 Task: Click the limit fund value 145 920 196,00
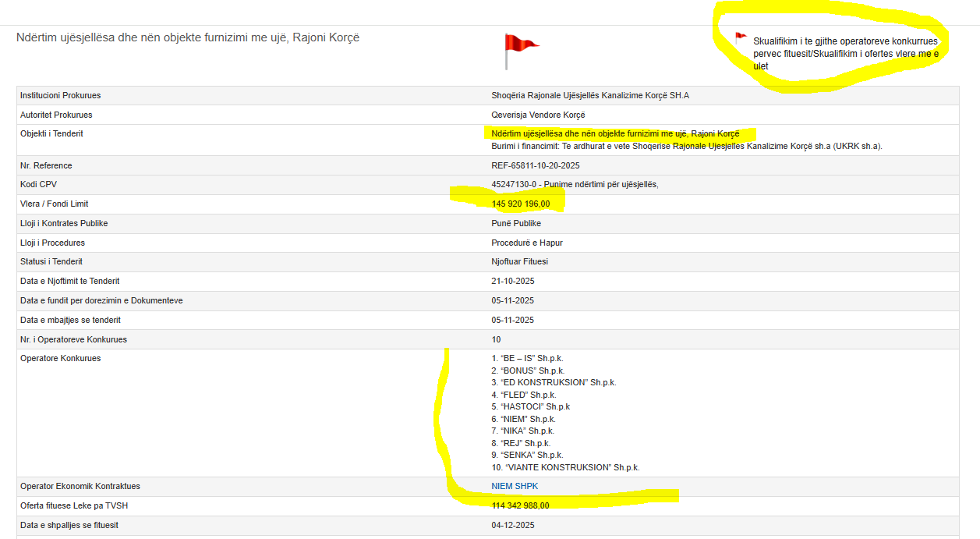coord(520,204)
